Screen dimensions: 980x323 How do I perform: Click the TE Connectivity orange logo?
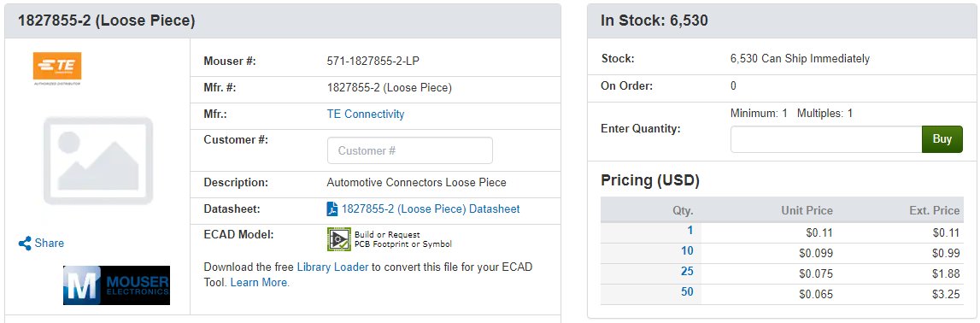tap(57, 68)
